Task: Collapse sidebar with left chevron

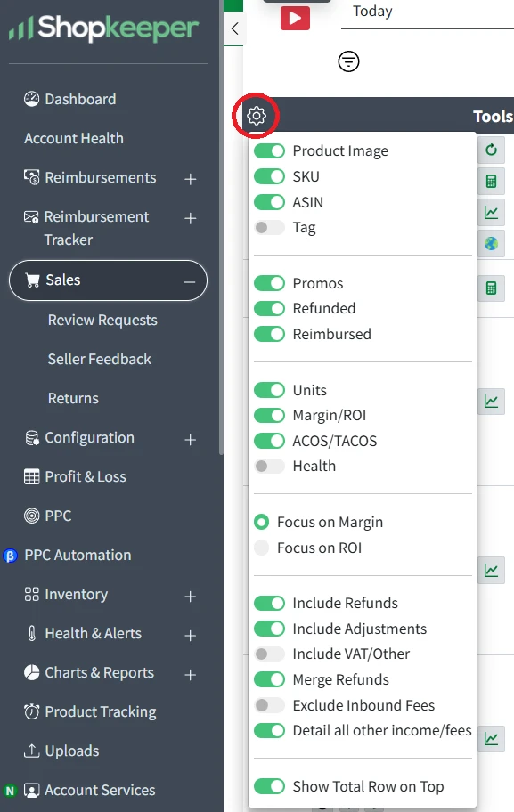Action: coord(234,28)
